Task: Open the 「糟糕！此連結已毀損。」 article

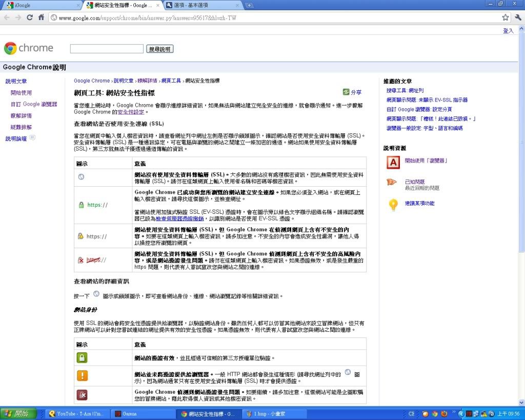Action: (431, 118)
